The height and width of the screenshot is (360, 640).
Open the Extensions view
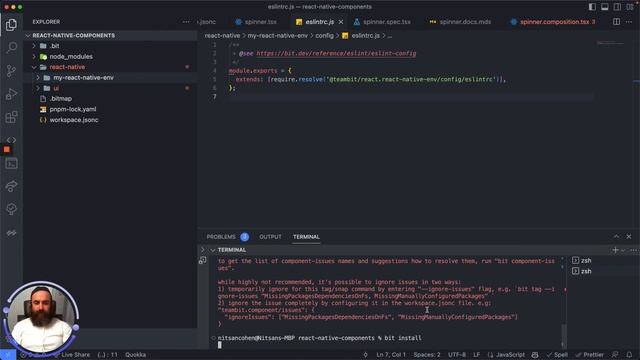pos(11,118)
